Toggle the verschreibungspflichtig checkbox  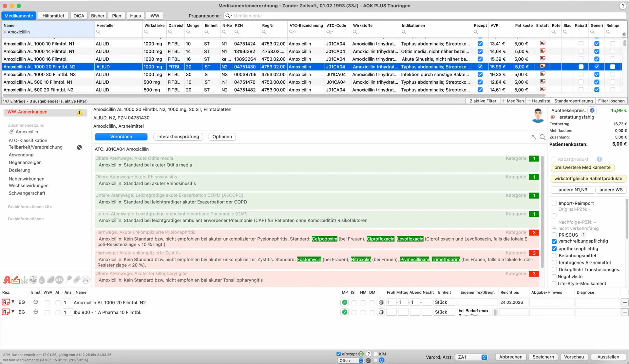tap(554, 241)
